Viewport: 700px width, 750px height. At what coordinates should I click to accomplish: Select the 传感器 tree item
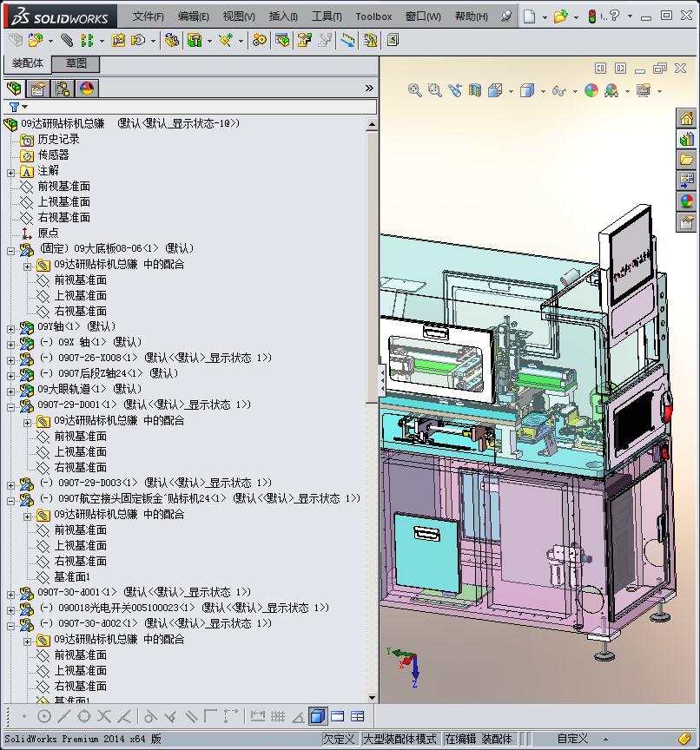click(x=53, y=155)
